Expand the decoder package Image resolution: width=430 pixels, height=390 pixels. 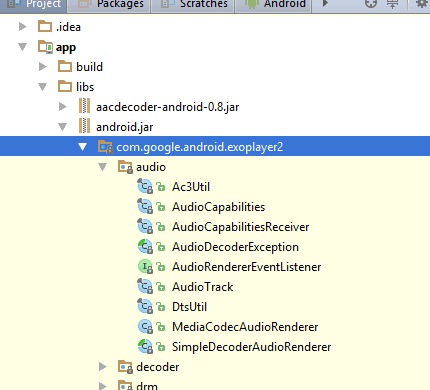click(x=103, y=367)
